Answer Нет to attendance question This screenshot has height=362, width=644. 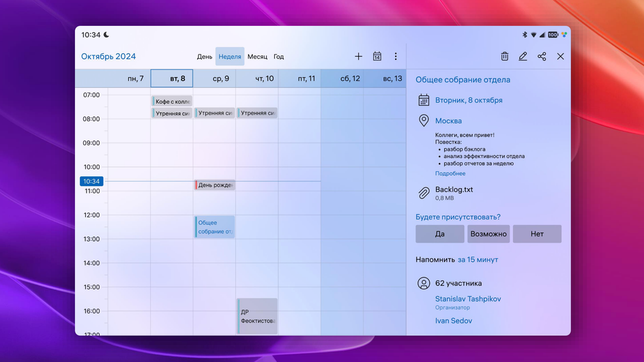(537, 234)
